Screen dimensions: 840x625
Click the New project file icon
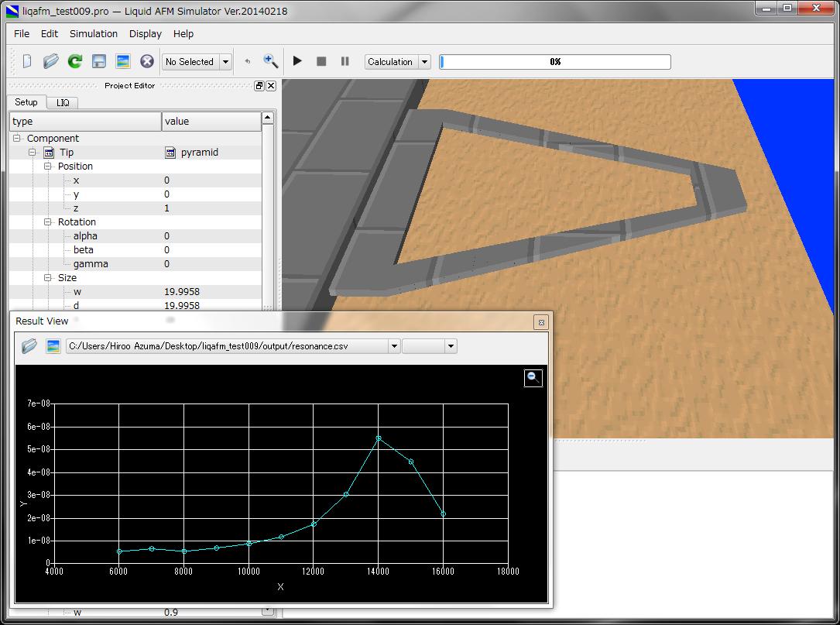point(27,62)
